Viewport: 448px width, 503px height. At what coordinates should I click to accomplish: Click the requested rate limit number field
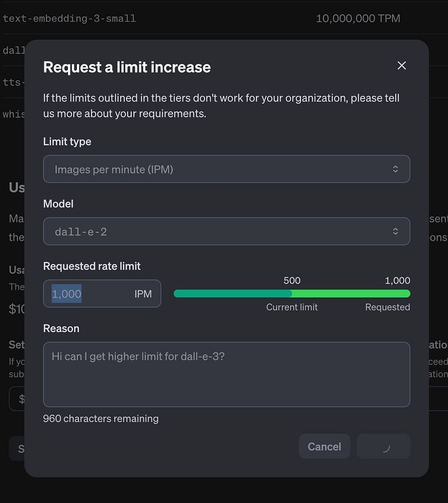pyautogui.click(x=85, y=294)
